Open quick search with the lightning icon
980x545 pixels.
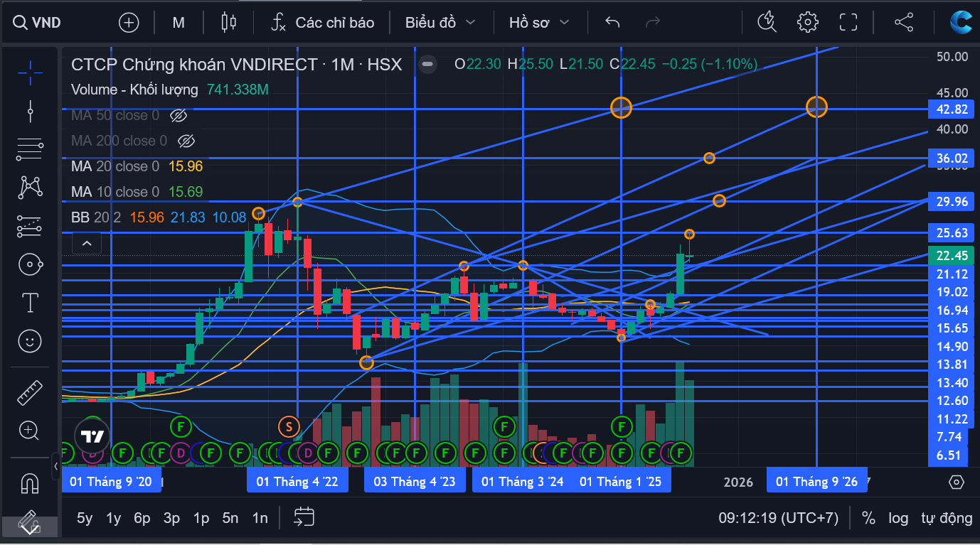[767, 23]
